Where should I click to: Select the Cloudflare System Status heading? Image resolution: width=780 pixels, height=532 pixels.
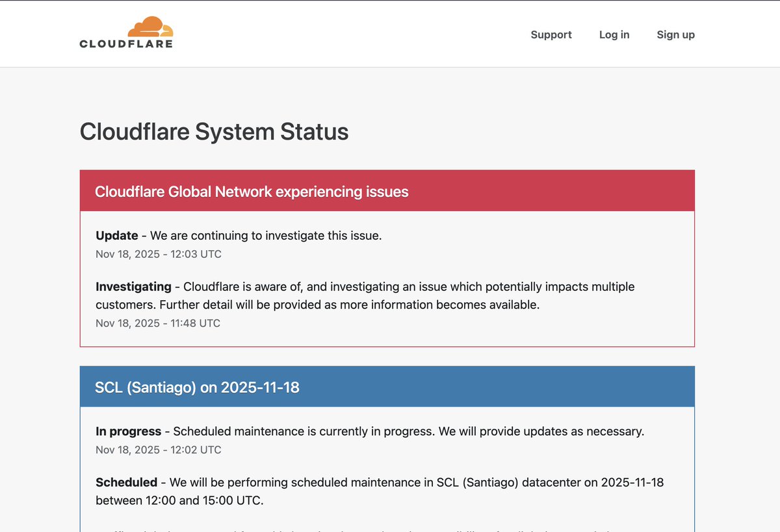tap(214, 132)
